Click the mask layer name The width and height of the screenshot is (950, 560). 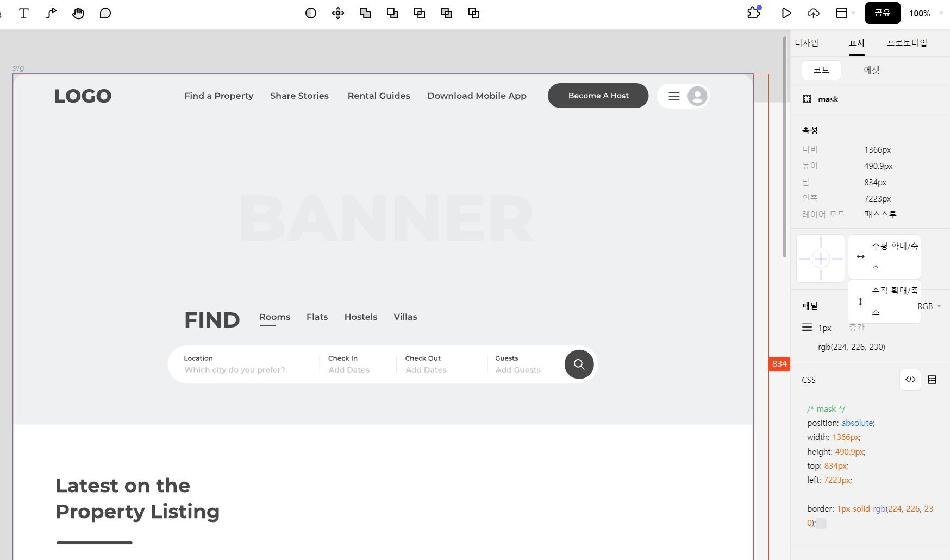[x=828, y=99]
